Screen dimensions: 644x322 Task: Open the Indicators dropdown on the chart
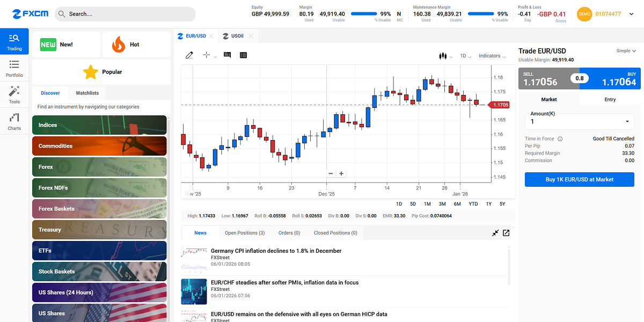pos(492,55)
